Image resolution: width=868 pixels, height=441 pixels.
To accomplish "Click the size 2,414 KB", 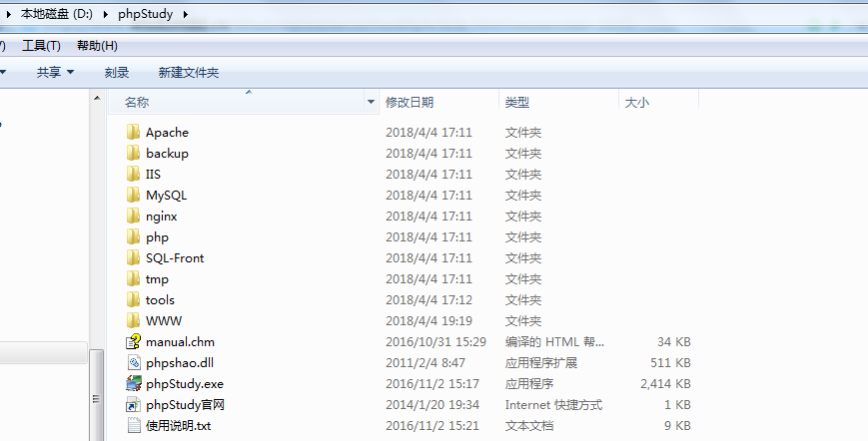I will [x=665, y=384].
